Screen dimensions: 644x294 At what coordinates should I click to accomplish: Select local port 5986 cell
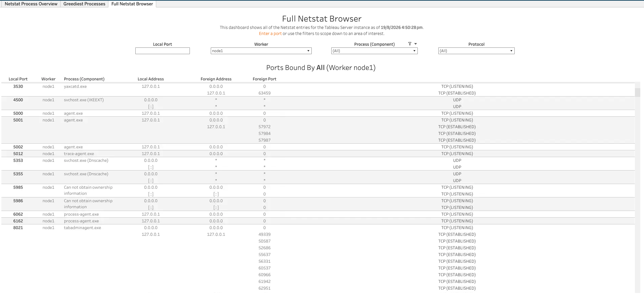[x=18, y=201]
